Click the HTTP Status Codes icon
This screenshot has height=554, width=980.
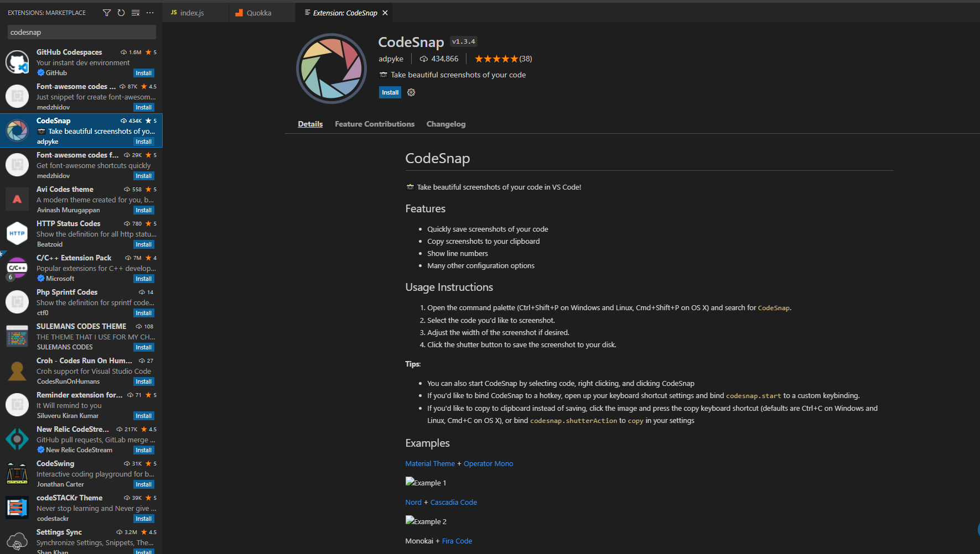[x=17, y=233]
